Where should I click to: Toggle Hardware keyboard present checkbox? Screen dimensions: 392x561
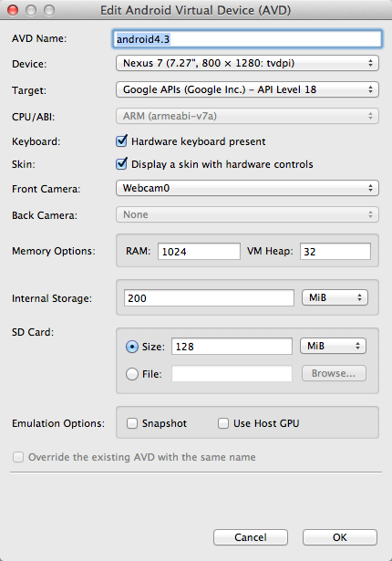pos(121,141)
